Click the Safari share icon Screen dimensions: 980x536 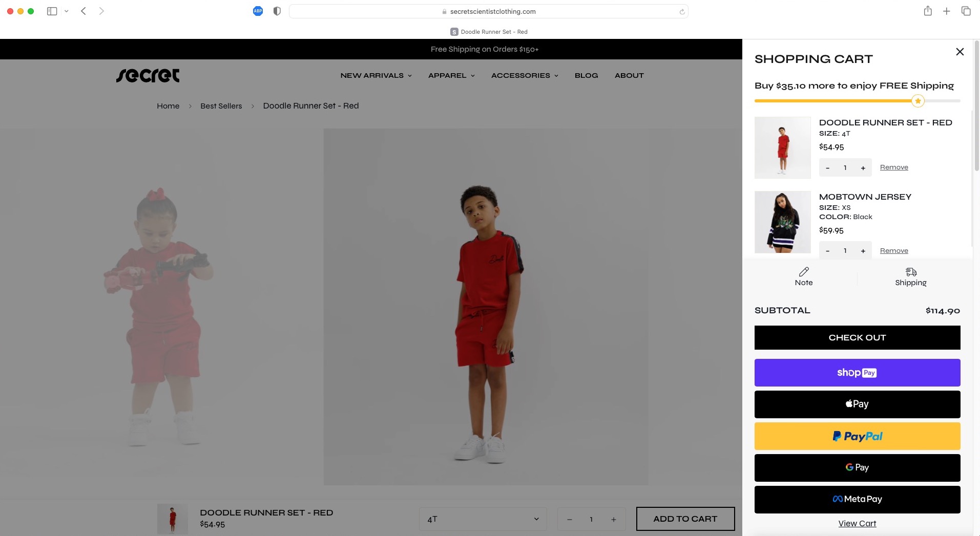[x=927, y=11]
